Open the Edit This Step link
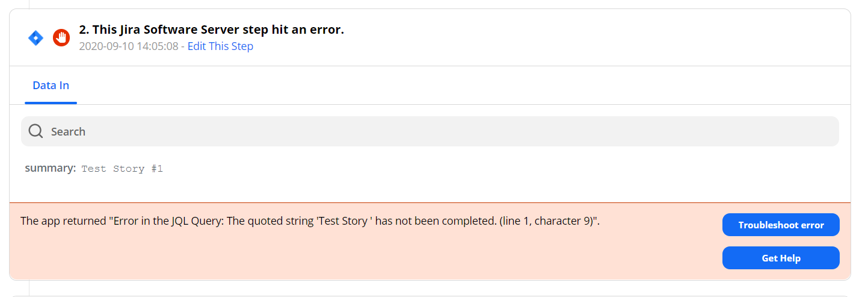 click(220, 46)
